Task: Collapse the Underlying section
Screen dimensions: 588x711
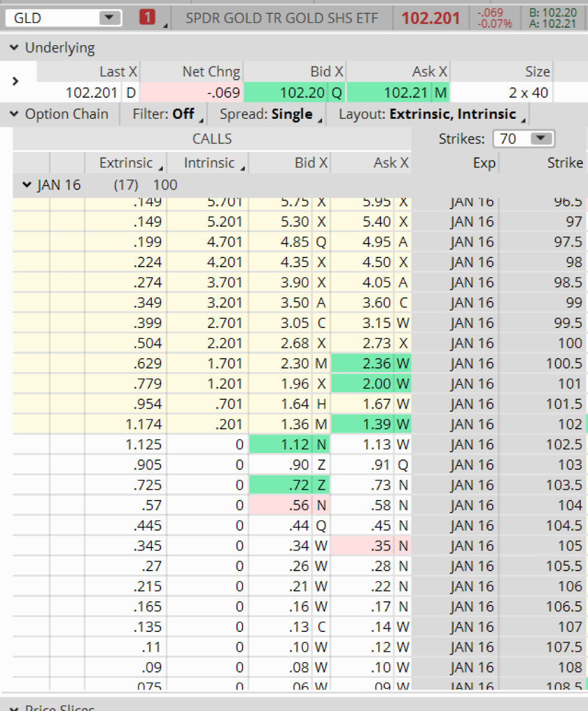Action: [14, 47]
